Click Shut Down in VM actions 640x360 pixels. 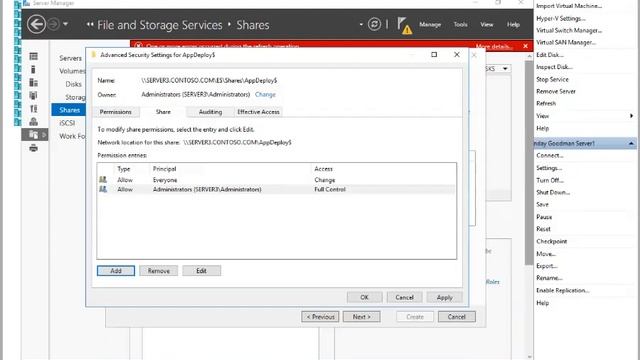pos(553,192)
